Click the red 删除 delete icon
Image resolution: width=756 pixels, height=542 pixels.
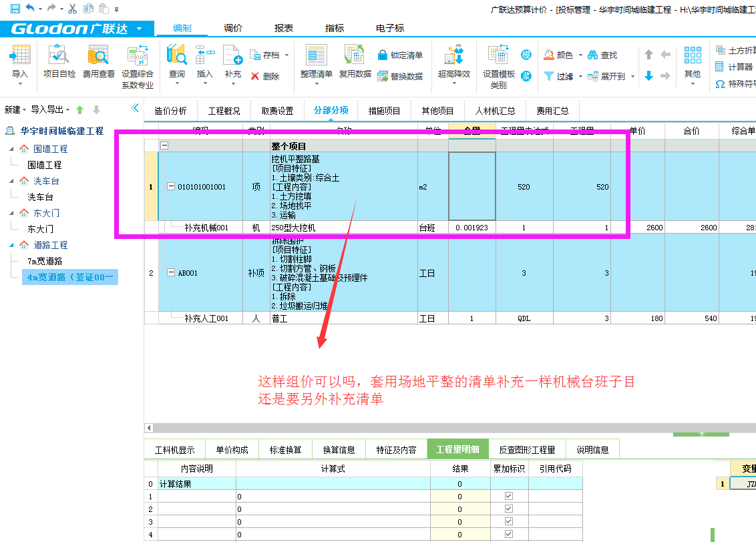[255, 76]
